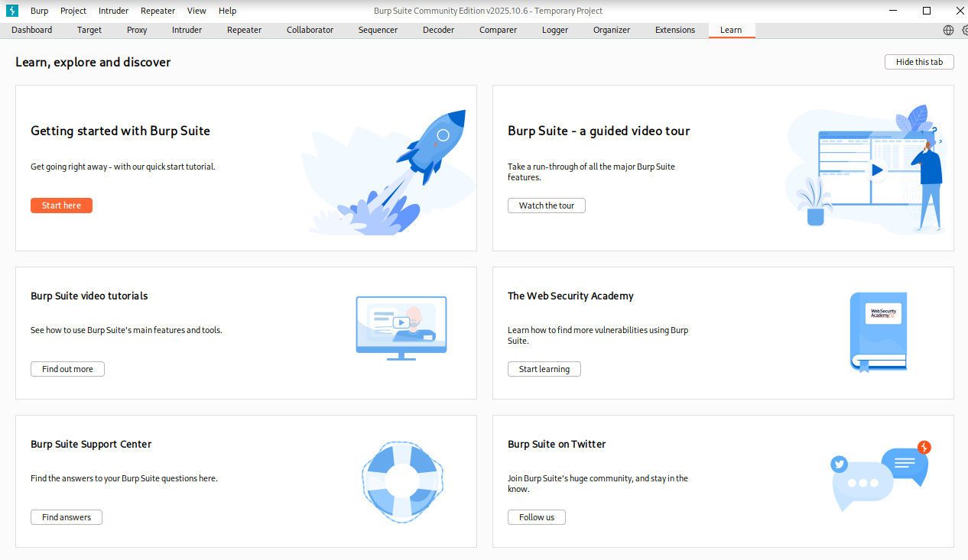968x560 pixels.
Task: Switch to the Repeater tab
Action: click(244, 31)
